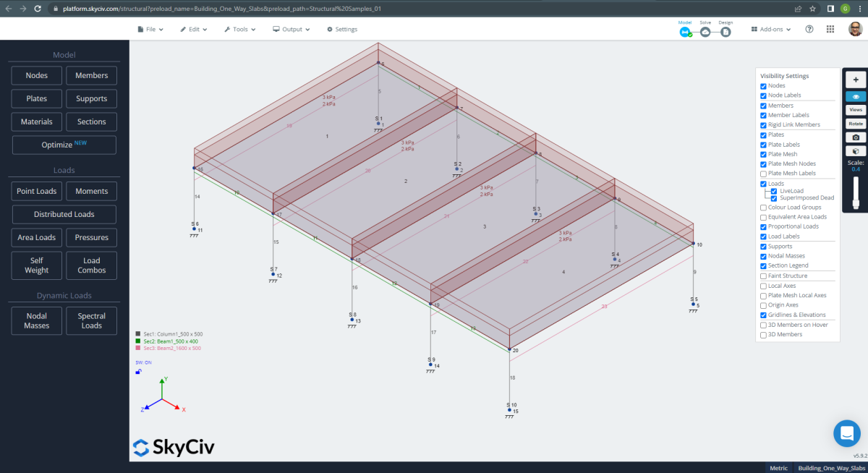Click the Optimize NEW button
Screen dimensions: 868x473
coord(64,145)
